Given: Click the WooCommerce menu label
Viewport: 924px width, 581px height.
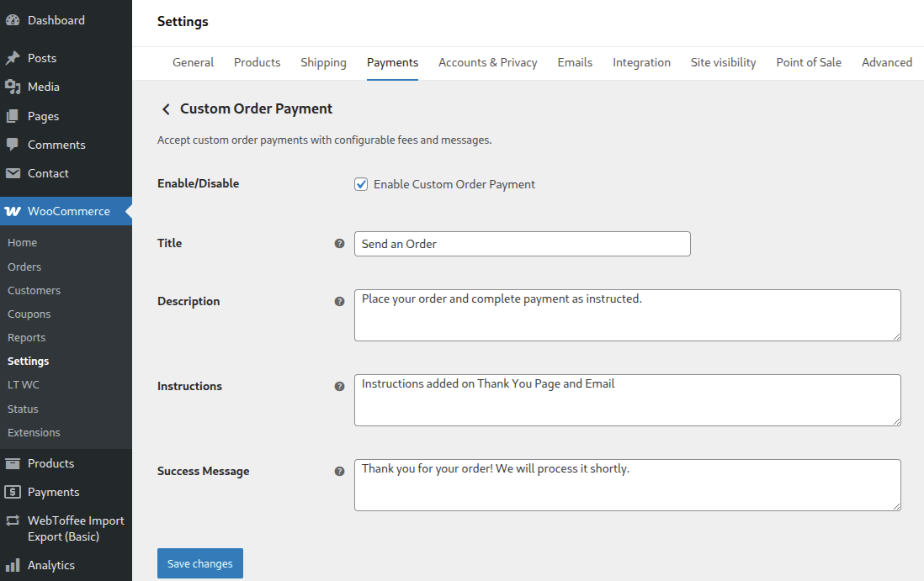Looking at the screenshot, I should click(x=69, y=211).
